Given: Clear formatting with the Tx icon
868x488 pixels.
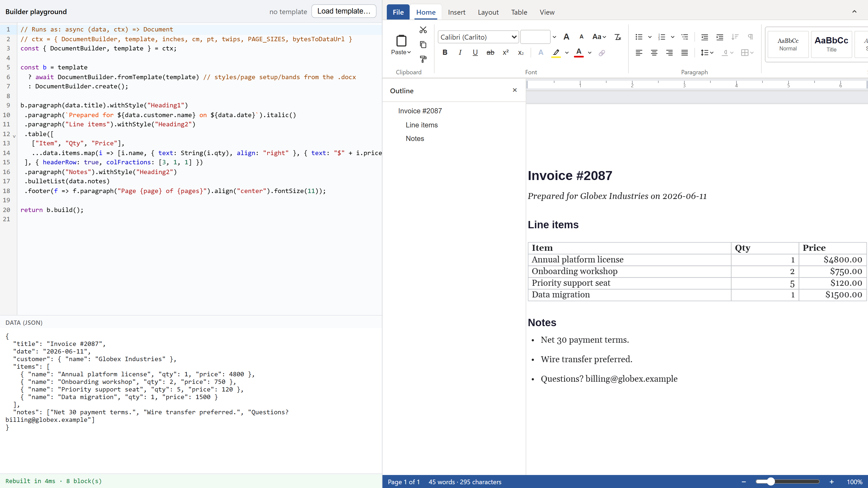Looking at the screenshot, I should coord(618,37).
